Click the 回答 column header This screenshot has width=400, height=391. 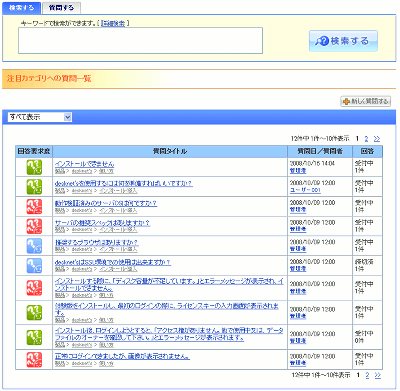(367, 151)
